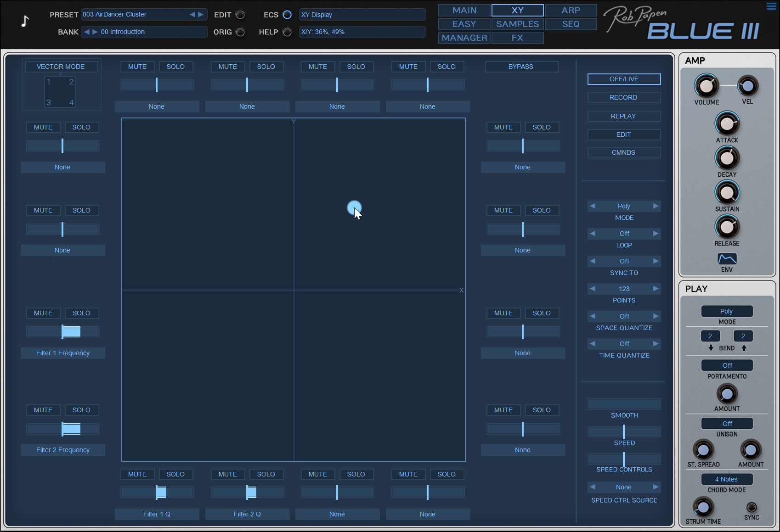Click the portamento AMOUNT knob

(x=727, y=394)
